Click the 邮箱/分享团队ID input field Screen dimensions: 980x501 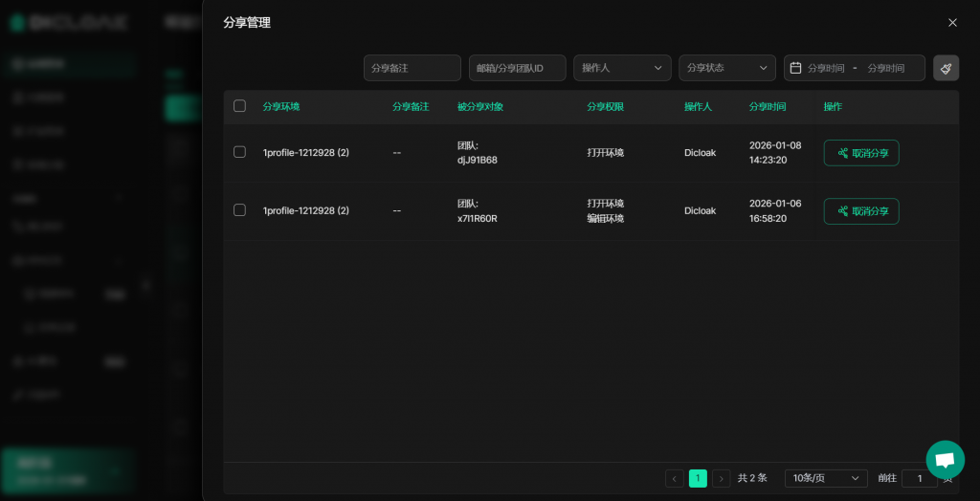(517, 68)
